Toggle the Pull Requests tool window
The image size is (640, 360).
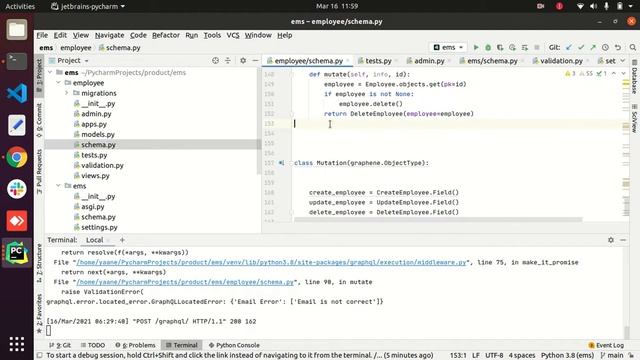point(39,171)
